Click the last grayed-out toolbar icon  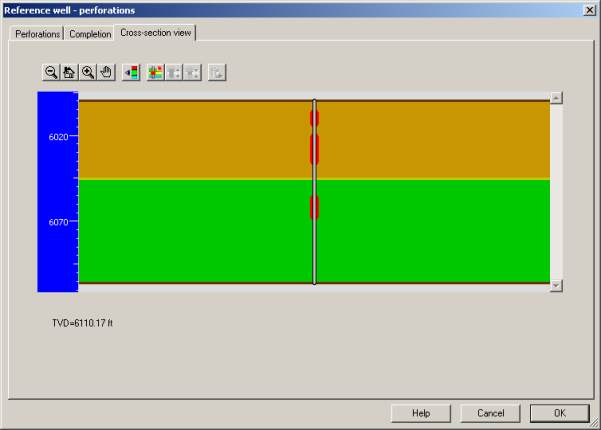(x=217, y=72)
